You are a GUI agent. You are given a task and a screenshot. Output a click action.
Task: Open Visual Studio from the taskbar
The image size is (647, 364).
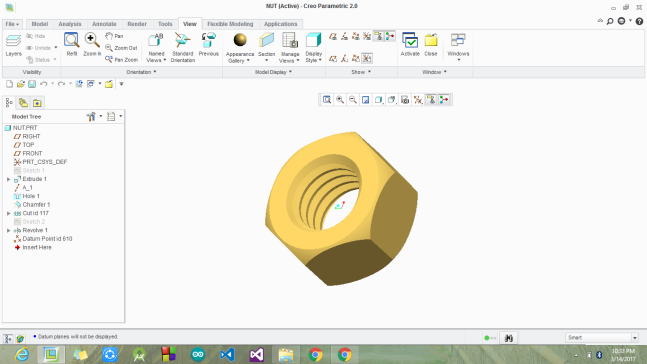256,355
